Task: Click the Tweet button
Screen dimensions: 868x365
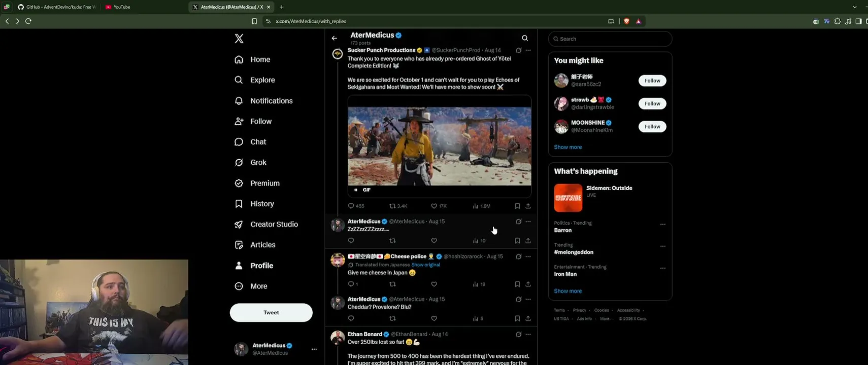Action: click(271, 312)
